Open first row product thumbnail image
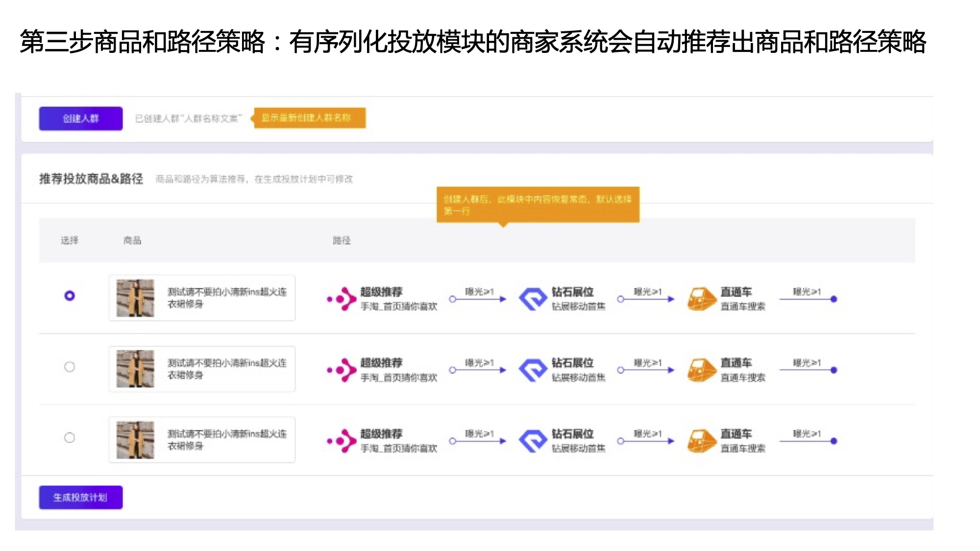Image resolution: width=980 pixels, height=551 pixels. point(135,298)
